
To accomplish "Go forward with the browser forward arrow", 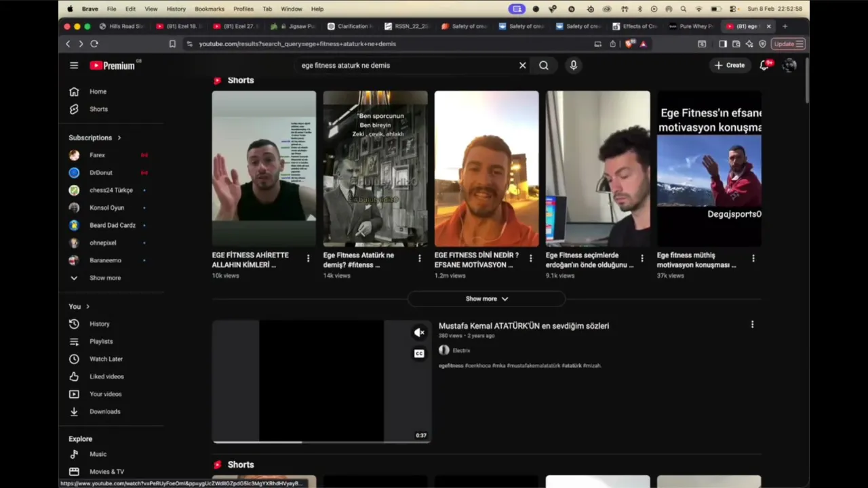I will [x=81, y=44].
